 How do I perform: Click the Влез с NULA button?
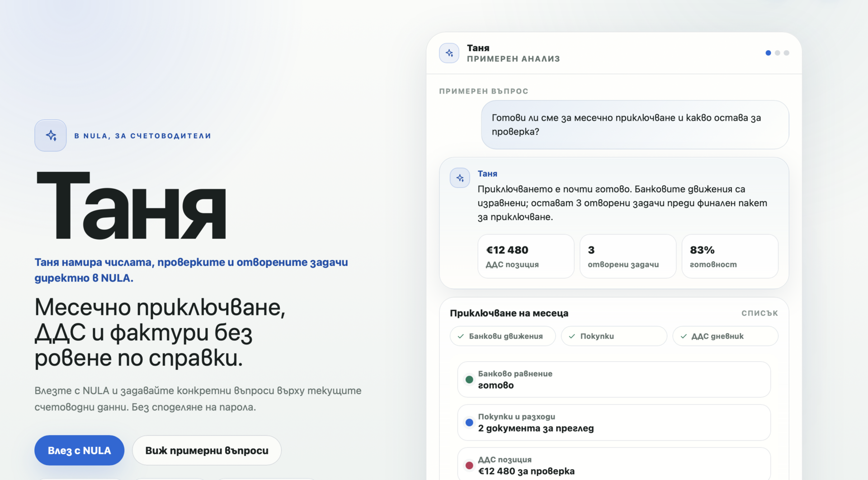click(x=79, y=450)
